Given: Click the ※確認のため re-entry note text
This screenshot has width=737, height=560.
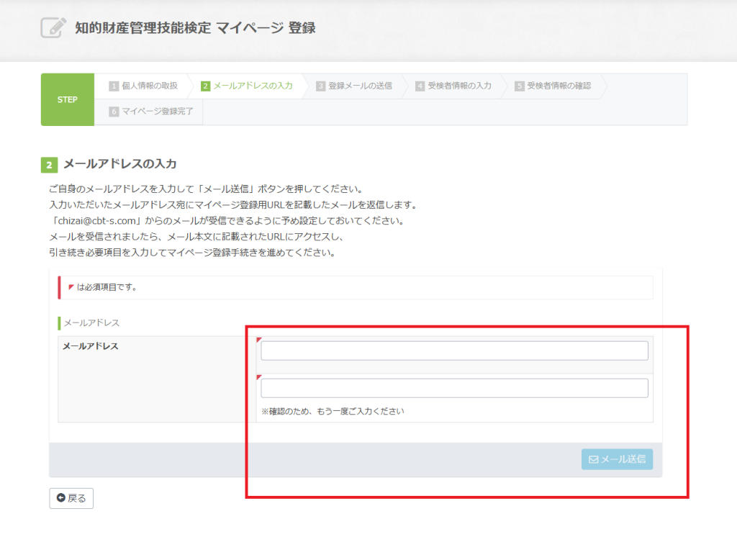Looking at the screenshot, I should [333, 412].
